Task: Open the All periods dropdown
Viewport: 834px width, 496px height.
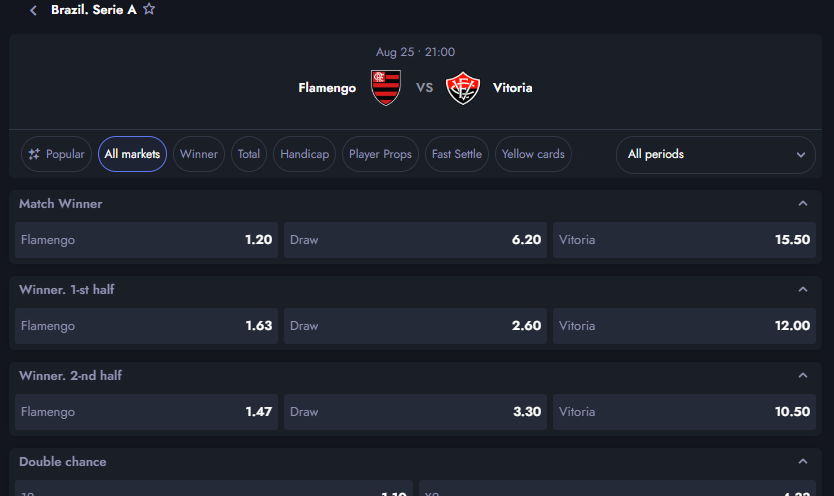Action: coord(715,155)
